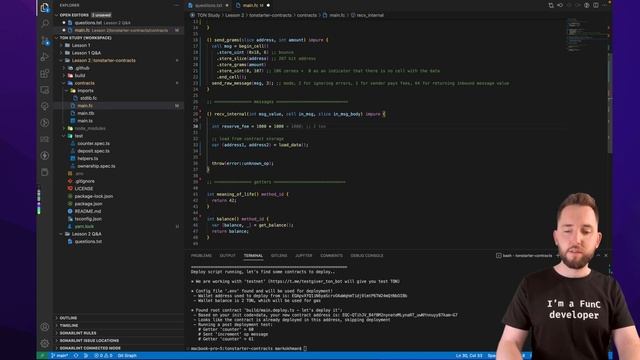
Task: Open editor 'More Actions' ellipsis
Action: click(x=605, y=5)
